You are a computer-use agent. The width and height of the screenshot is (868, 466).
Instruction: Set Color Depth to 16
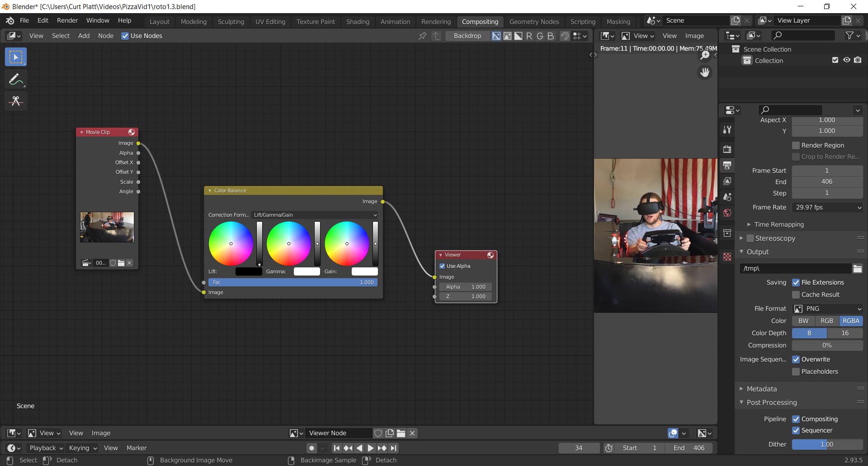845,333
